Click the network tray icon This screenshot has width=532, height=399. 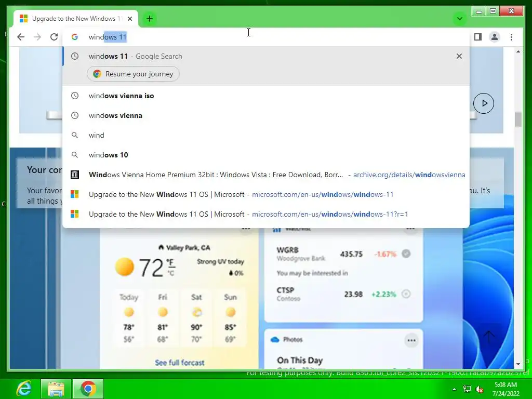467,389
